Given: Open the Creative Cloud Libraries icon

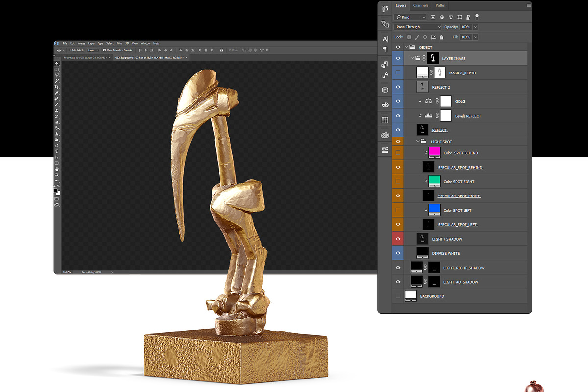Looking at the screenshot, I should [x=385, y=135].
